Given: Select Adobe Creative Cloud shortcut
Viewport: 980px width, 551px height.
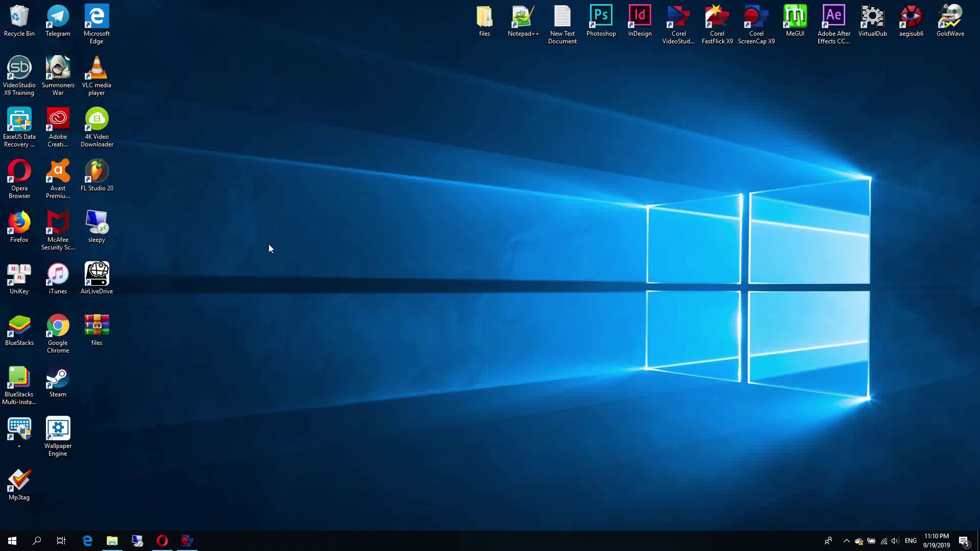Looking at the screenshot, I should (58, 127).
